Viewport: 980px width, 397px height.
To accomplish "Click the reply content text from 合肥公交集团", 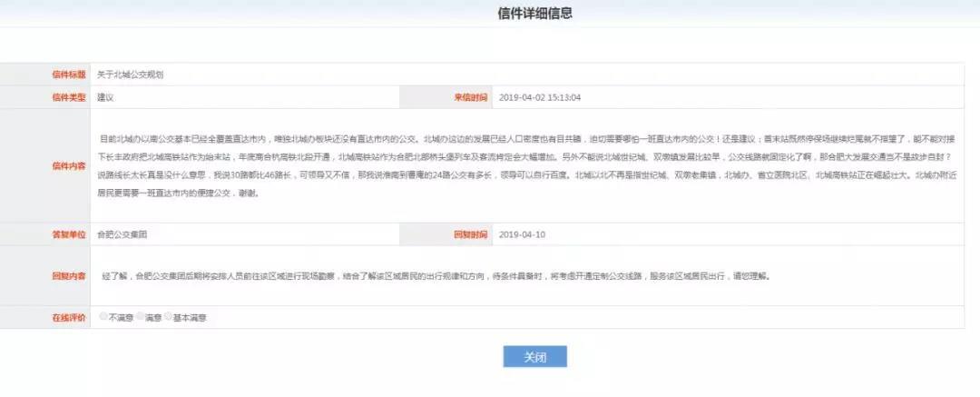I will click(x=436, y=275).
